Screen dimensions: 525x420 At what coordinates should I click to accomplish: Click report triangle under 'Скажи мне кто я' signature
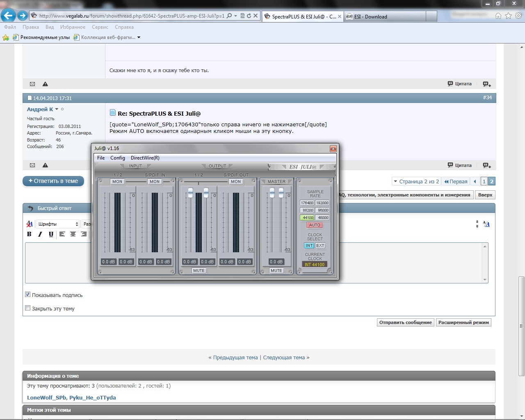[x=45, y=84]
